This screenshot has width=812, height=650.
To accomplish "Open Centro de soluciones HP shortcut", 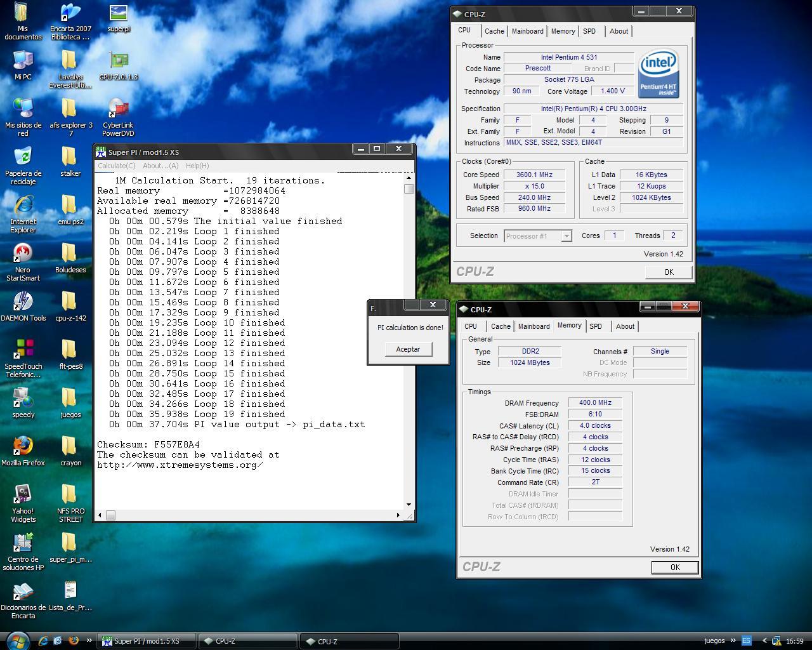I will click(x=23, y=552).
